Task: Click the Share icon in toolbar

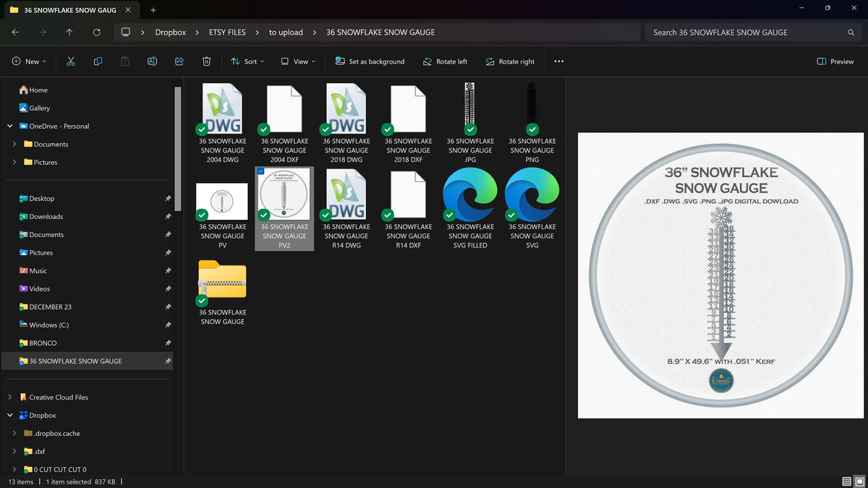Action: click(179, 61)
